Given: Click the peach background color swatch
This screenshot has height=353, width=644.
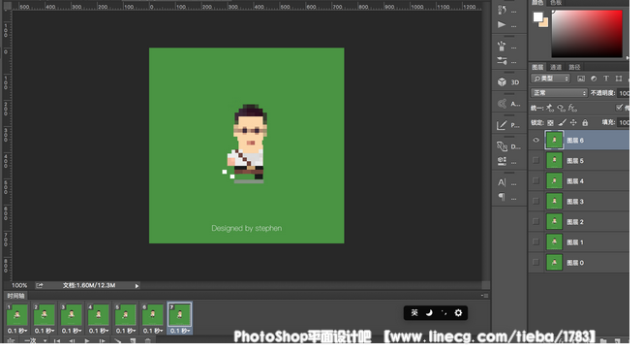Looking at the screenshot, I should (544, 23).
